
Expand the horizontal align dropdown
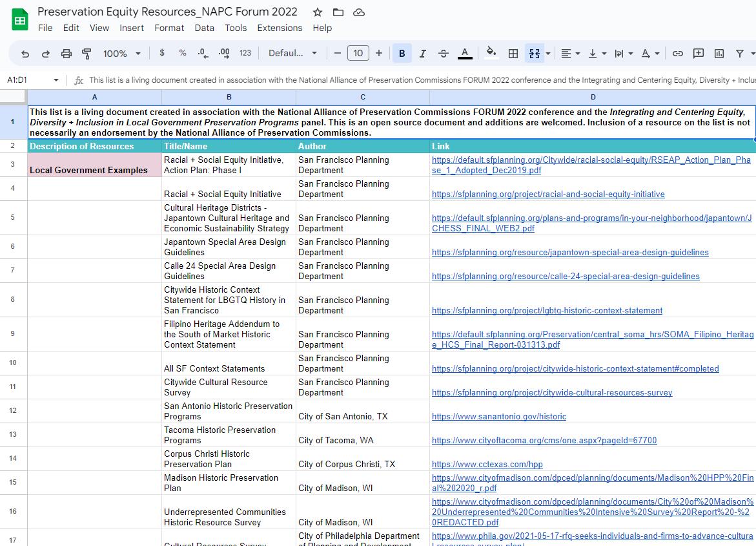[570, 54]
